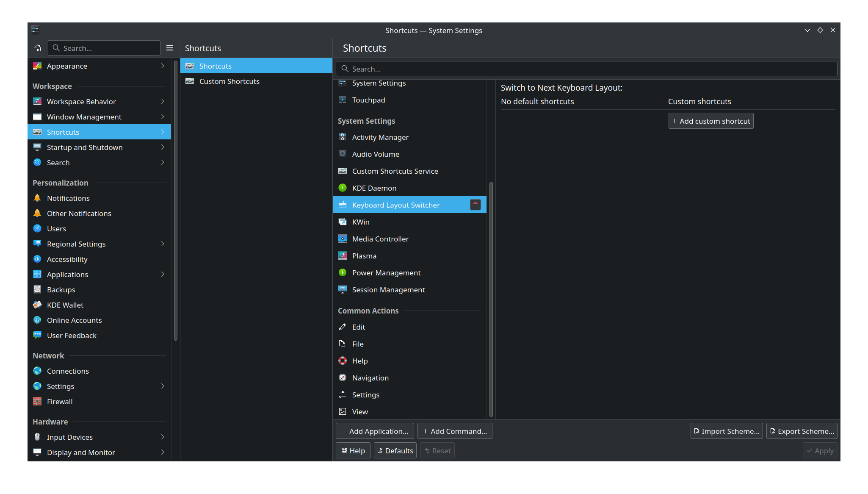Open the Custom Shortcuts page
Viewport: 868px width, 494px height.
tap(256, 81)
